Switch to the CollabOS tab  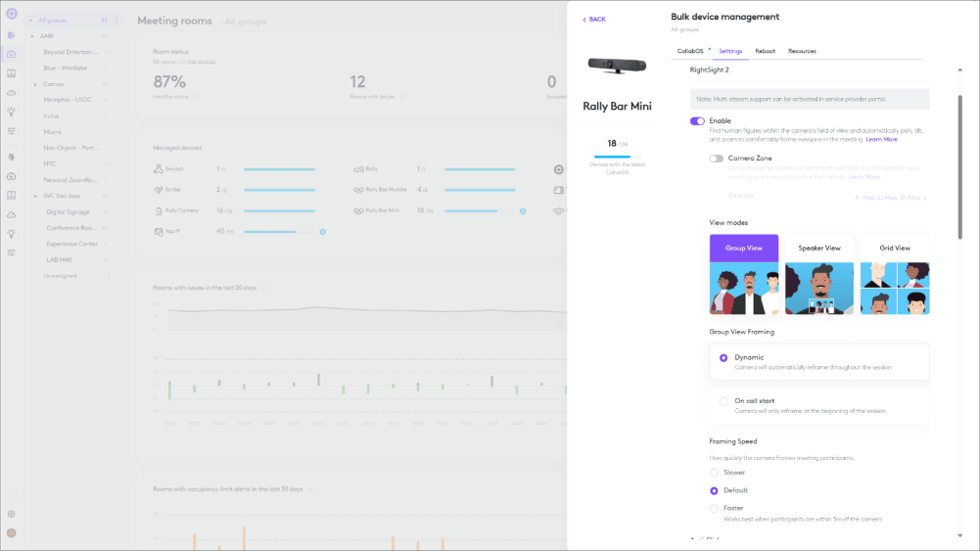tap(690, 51)
